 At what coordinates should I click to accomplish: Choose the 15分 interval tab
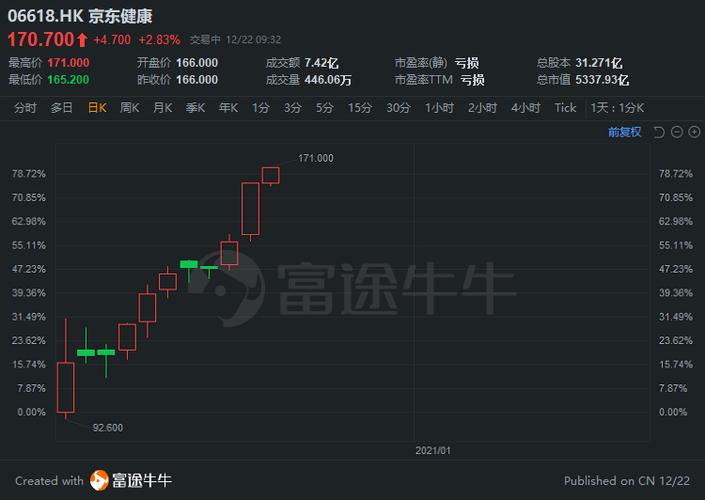360,108
